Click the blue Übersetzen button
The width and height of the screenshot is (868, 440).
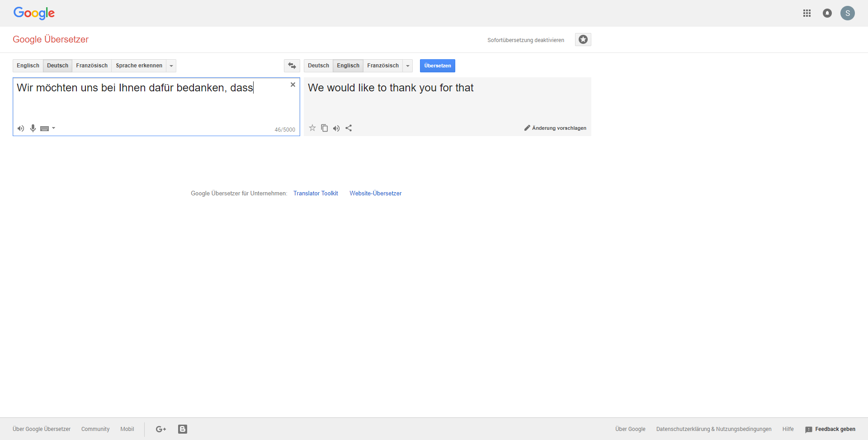pyautogui.click(x=438, y=66)
